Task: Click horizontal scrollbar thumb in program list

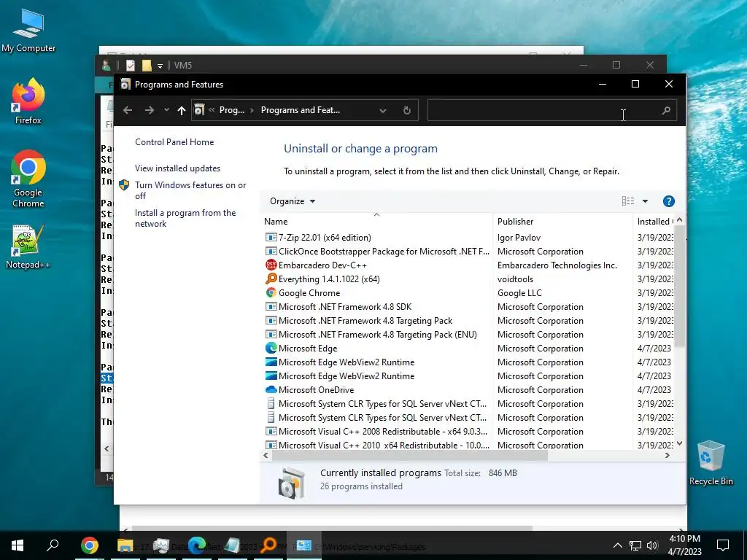Action: pos(410,455)
